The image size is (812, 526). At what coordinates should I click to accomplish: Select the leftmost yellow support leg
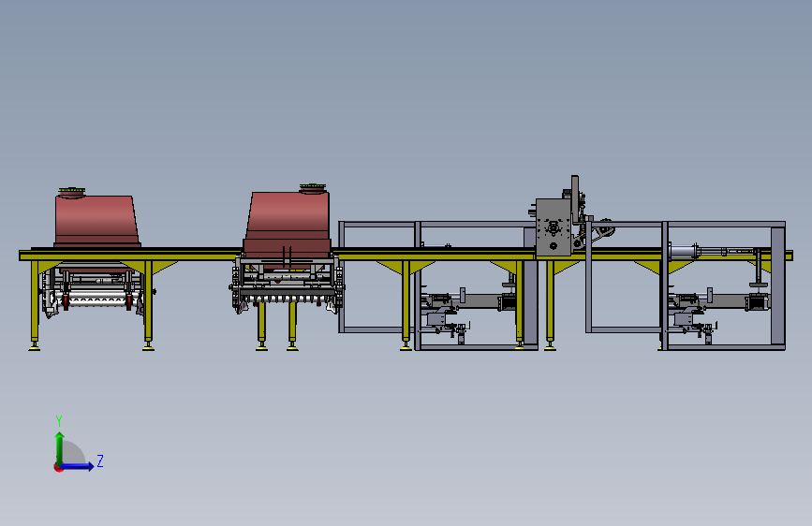[35, 305]
